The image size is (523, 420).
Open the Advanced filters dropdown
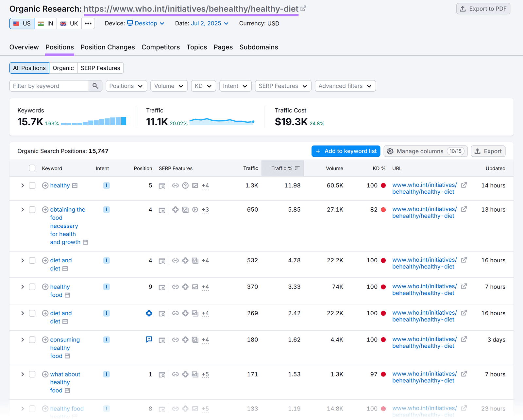coord(345,86)
